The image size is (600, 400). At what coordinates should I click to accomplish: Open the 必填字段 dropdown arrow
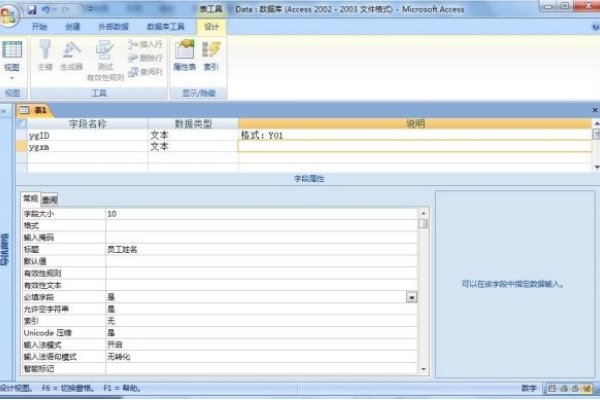pos(411,297)
